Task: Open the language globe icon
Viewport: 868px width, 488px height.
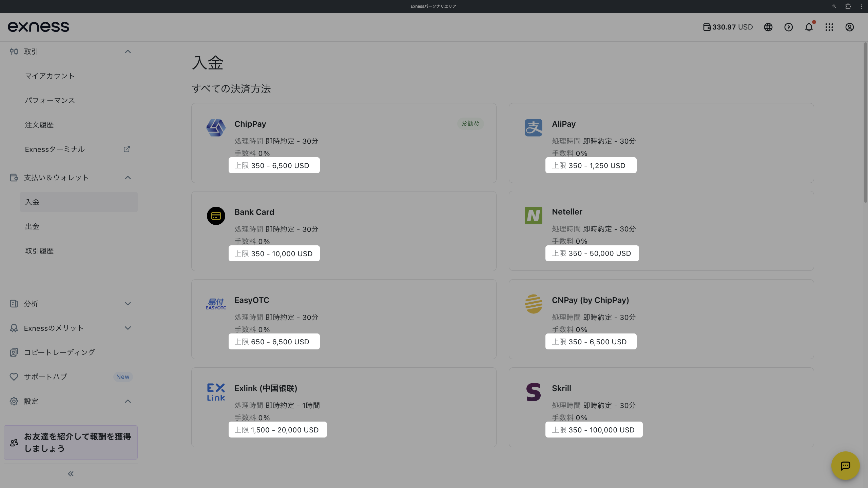Action: click(x=768, y=27)
